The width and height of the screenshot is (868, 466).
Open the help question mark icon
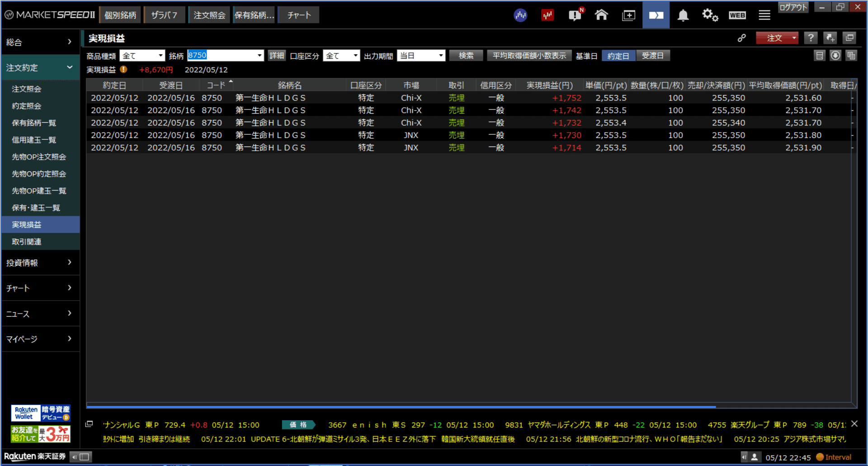[x=811, y=38]
